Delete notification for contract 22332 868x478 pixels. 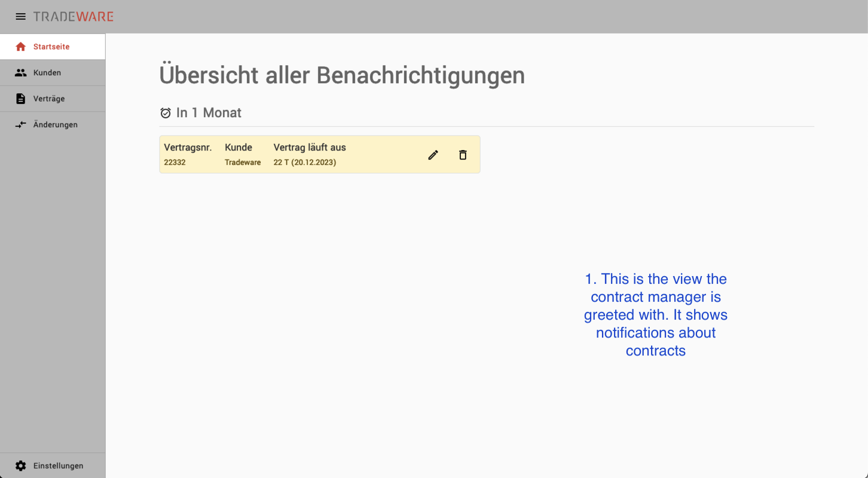point(463,155)
